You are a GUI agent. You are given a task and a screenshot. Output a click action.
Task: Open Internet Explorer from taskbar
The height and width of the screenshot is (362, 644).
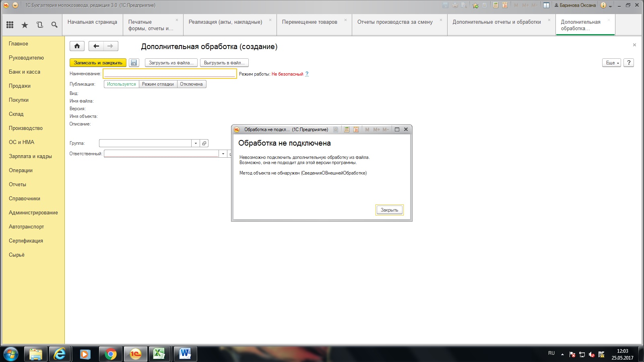(60, 354)
